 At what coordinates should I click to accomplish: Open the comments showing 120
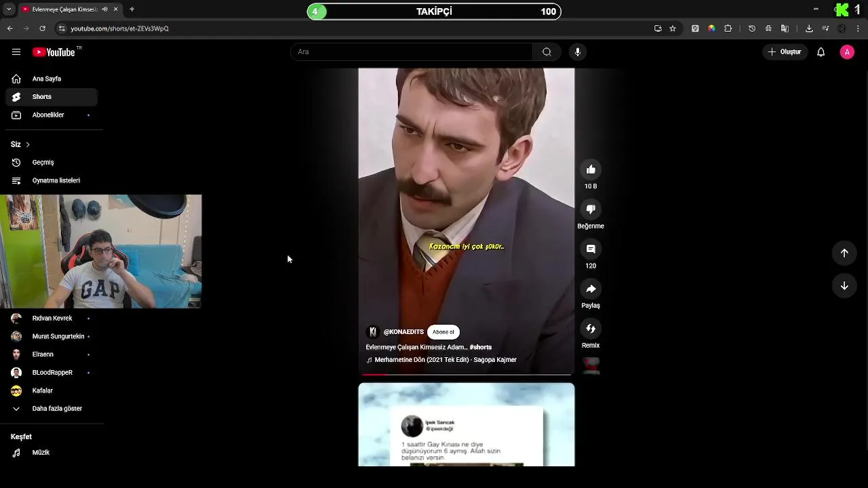pyautogui.click(x=591, y=249)
